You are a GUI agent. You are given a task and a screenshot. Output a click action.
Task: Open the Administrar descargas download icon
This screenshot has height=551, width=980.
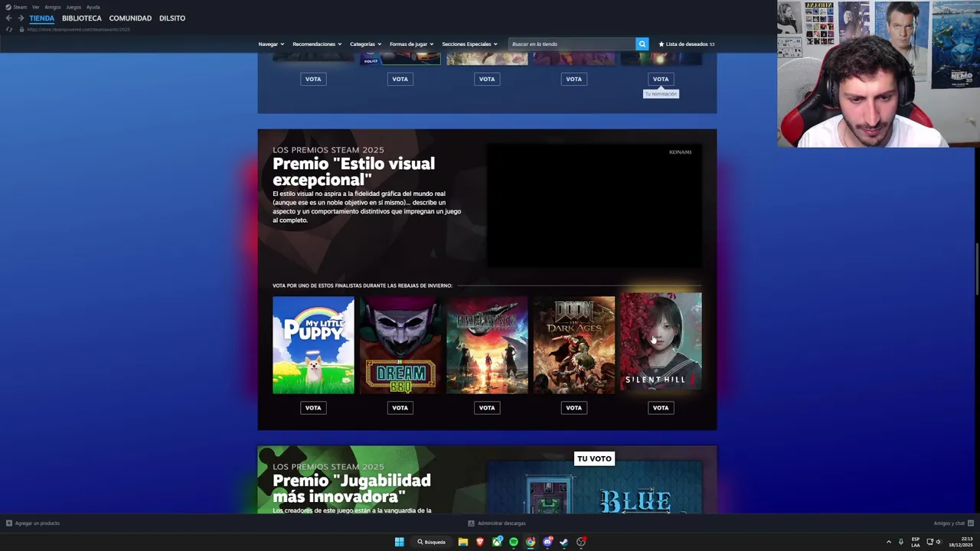pos(472,523)
